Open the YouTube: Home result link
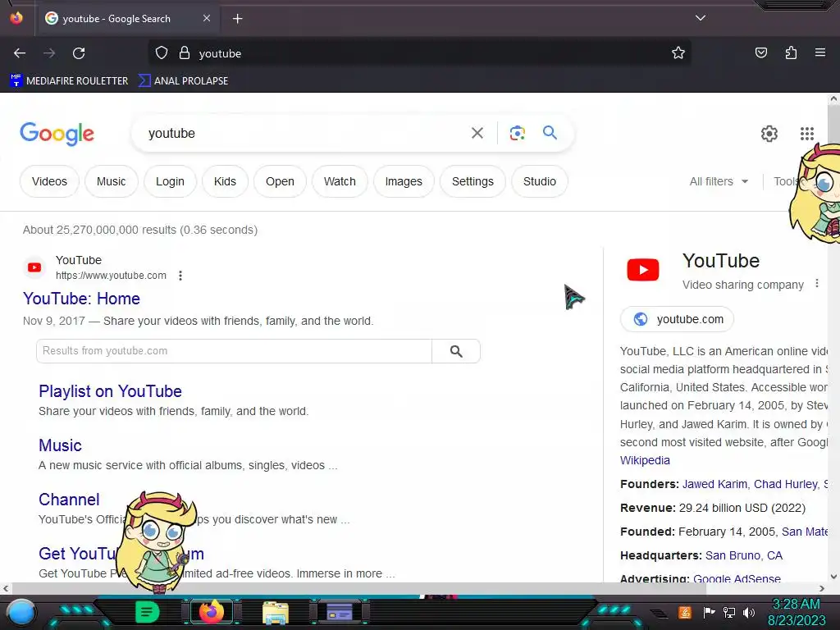 tap(81, 299)
